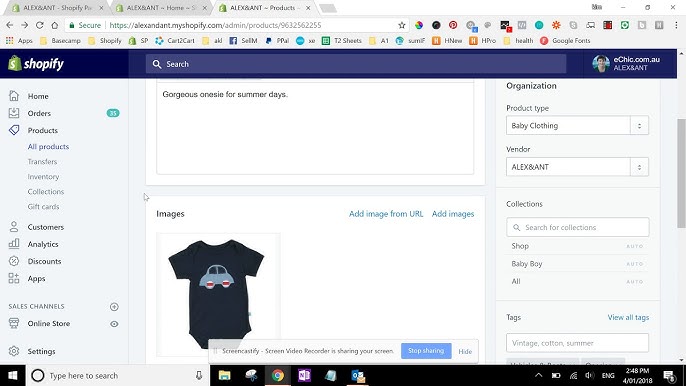Click View all tags link
This screenshot has height=386, width=686.
628,318
